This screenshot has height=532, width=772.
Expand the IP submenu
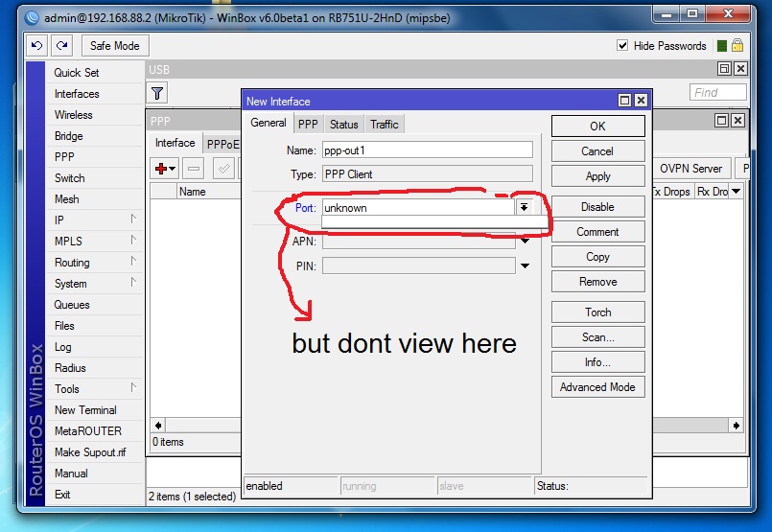tap(133, 219)
